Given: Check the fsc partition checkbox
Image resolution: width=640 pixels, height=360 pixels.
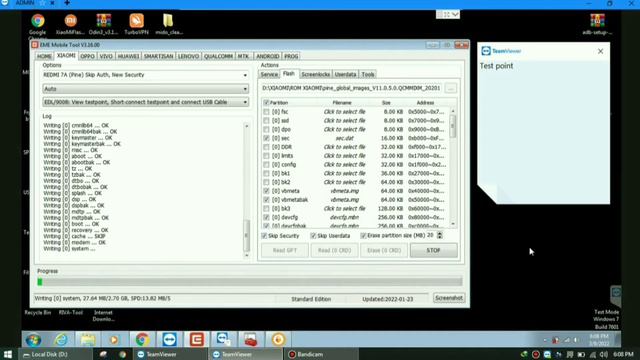Looking at the screenshot, I should 267,111.
